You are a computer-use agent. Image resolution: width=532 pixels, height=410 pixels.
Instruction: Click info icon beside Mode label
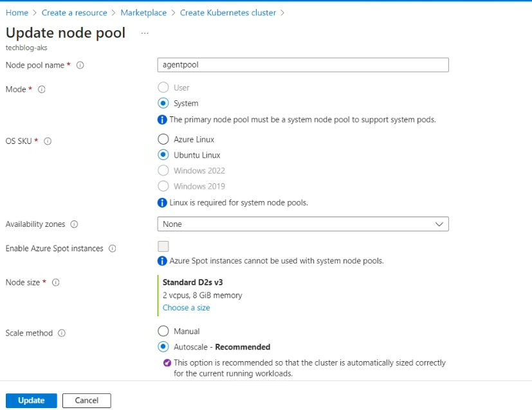click(42, 90)
